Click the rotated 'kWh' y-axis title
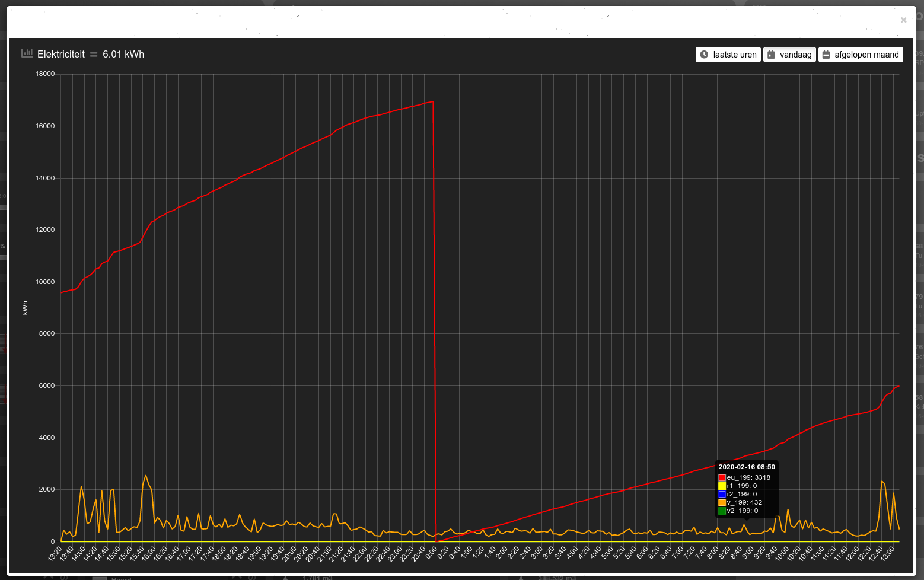Image resolution: width=924 pixels, height=580 pixels. click(x=25, y=308)
